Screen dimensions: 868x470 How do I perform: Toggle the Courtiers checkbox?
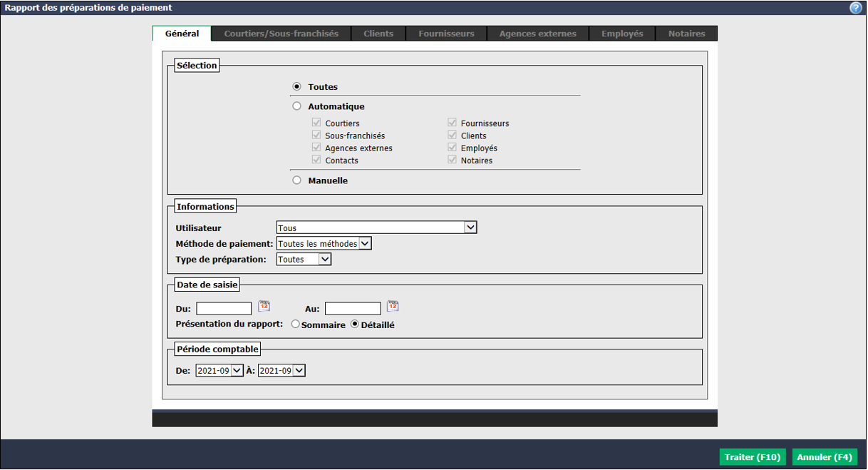pyautogui.click(x=316, y=123)
